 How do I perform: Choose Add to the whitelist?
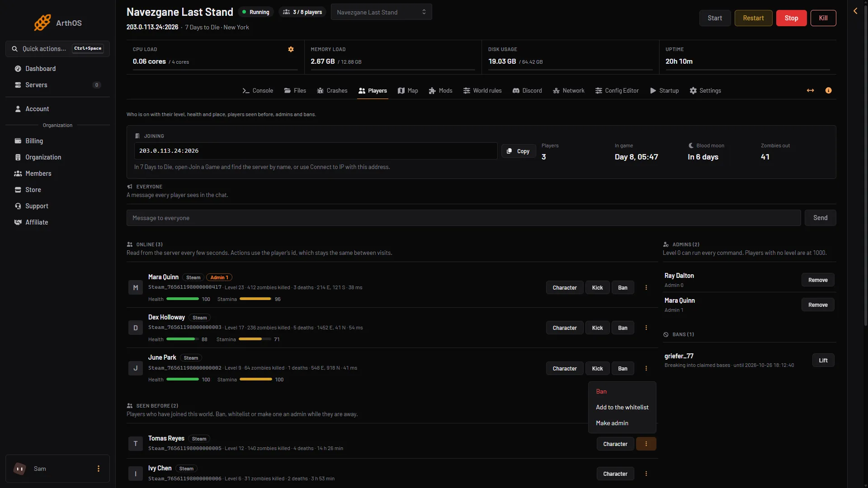coord(622,408)
